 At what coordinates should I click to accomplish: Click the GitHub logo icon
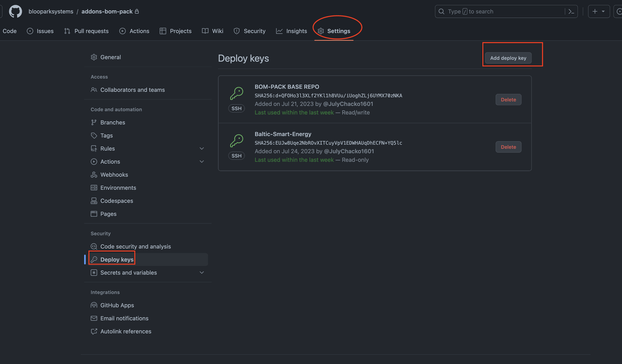(x=15, y=11)
